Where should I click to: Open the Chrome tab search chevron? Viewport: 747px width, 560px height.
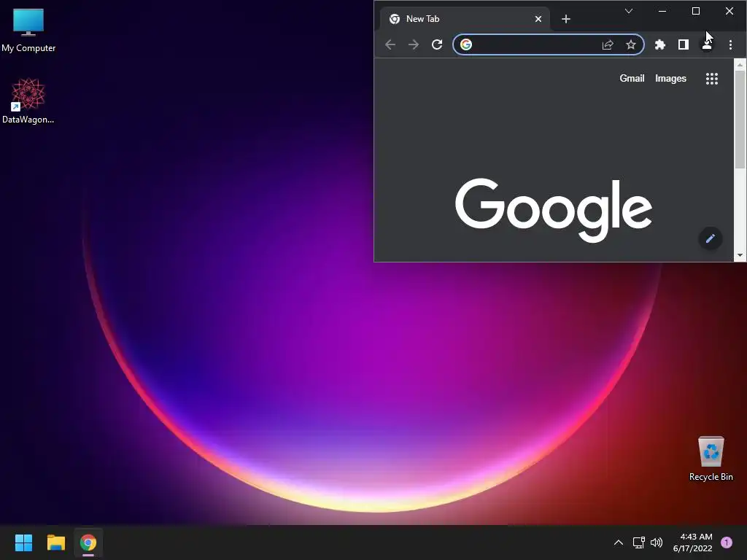point(628,11)
